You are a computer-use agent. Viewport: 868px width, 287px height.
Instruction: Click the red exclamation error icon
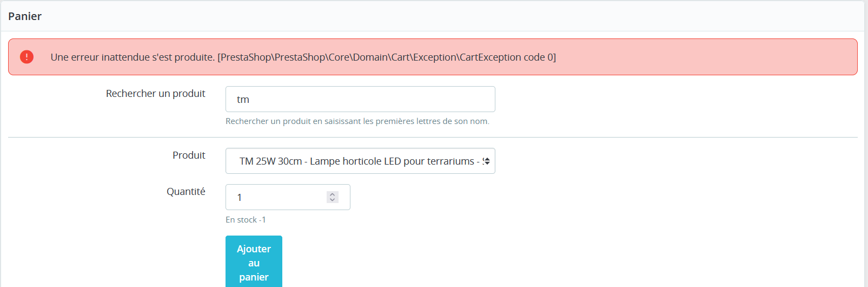(26, 57)
